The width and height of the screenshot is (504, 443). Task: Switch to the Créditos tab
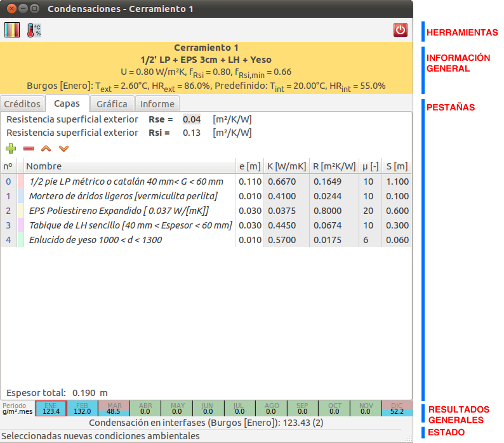(x=23, y=103)
